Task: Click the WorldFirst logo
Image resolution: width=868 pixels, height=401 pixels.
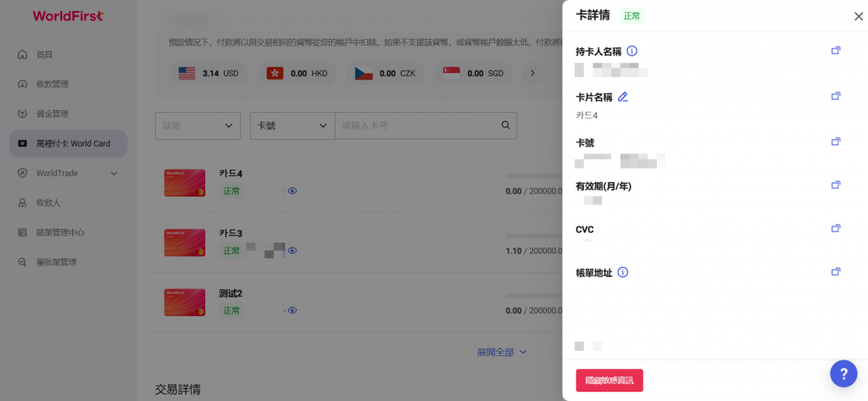Action: tap(68, 16)
